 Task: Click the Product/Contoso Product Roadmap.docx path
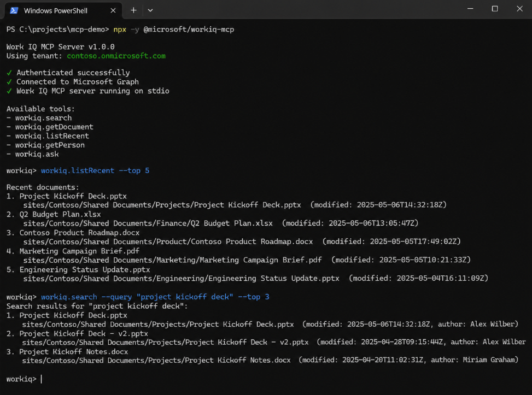coord(168,241)
